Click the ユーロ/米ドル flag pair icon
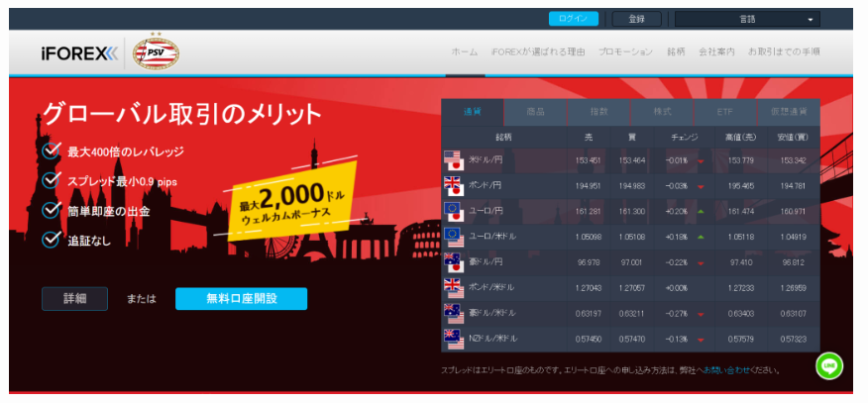This screenshot has height=403, width=868. (454, 237)
